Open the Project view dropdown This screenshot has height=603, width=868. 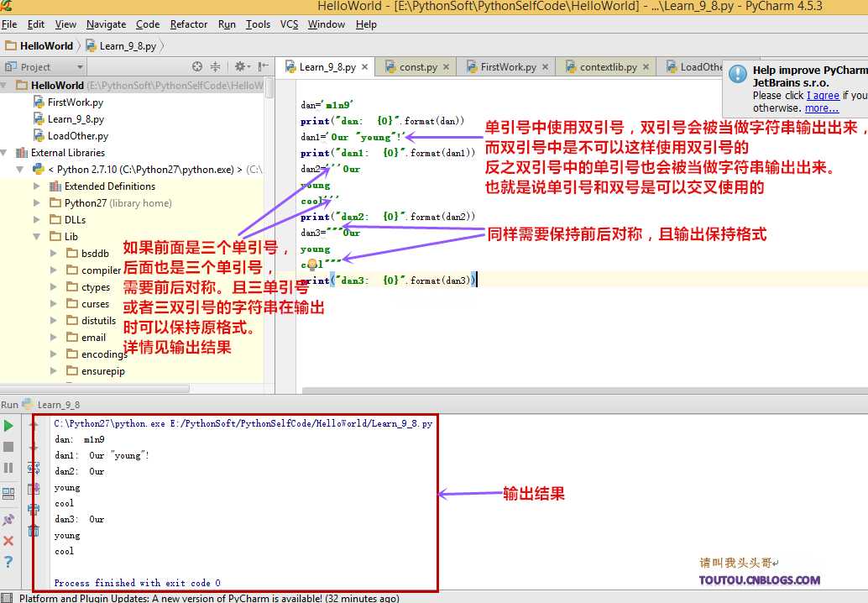click(81, 67)
